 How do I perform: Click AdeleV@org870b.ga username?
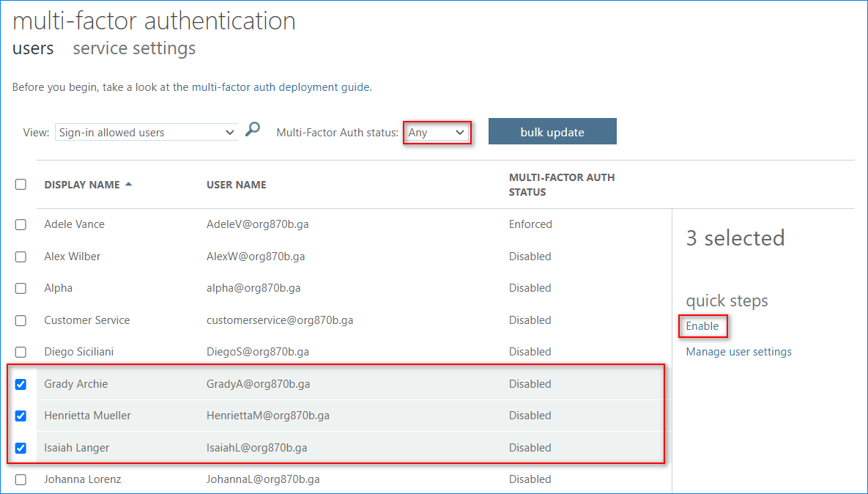click(x=257, y=224)
